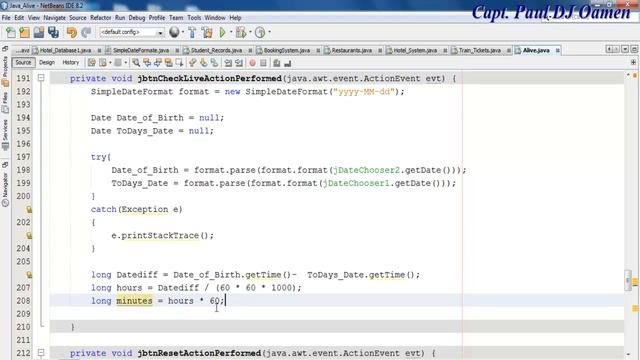
Task: Toggle Highlight Search editor icon
Action: pos(168,63)
